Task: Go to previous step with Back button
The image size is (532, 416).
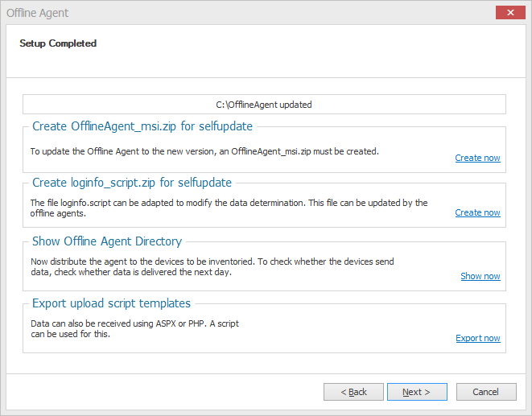Action: pos(353,392)
